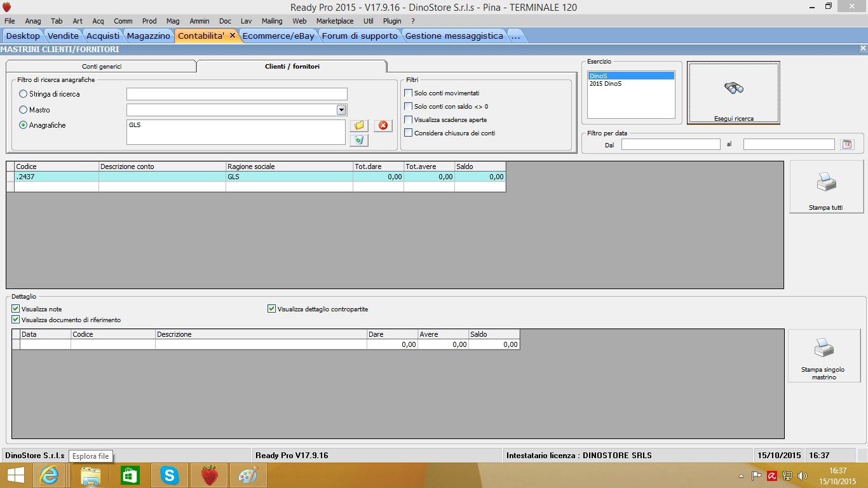Click the Ready Pro strawberry taskbar icon
The height and width of the screenshot is (488, 868).
209,475
